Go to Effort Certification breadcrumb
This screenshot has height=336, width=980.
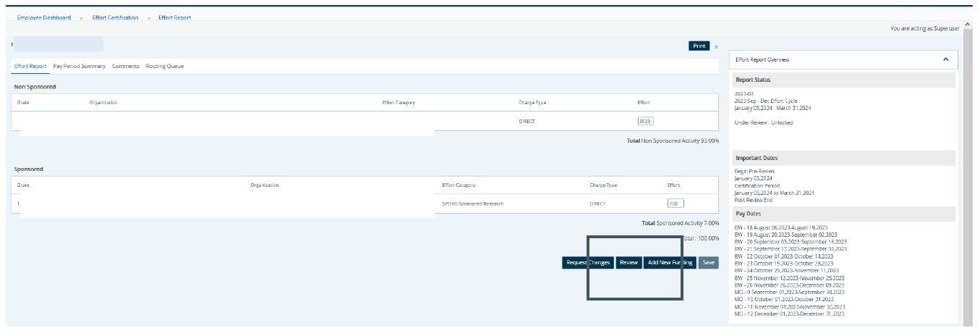coord(115,17)
